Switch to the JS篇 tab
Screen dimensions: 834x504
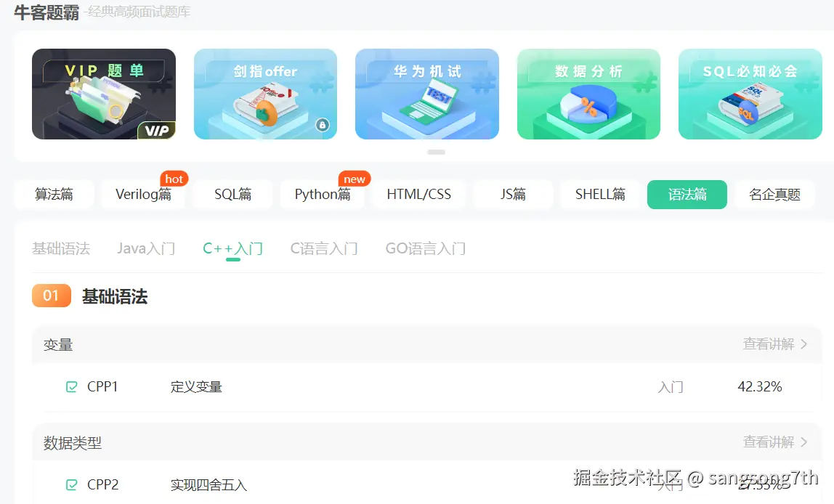pos(514,195)
